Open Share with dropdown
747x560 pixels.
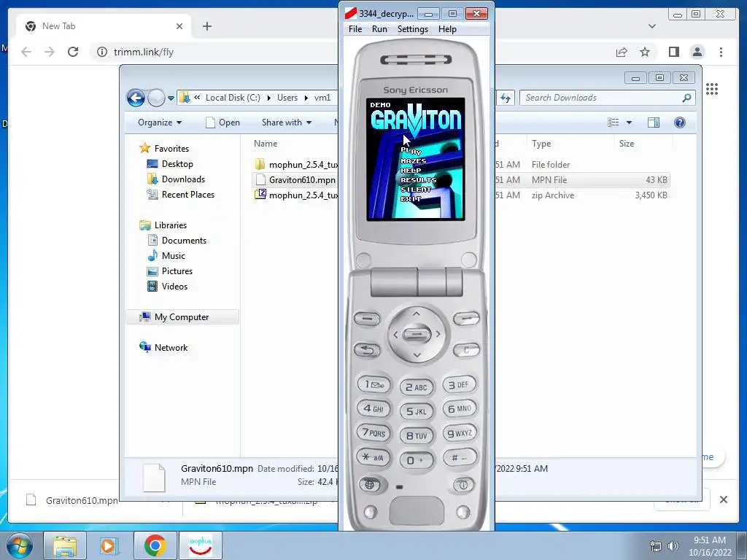pyautogui.click(x=286, y=122)
